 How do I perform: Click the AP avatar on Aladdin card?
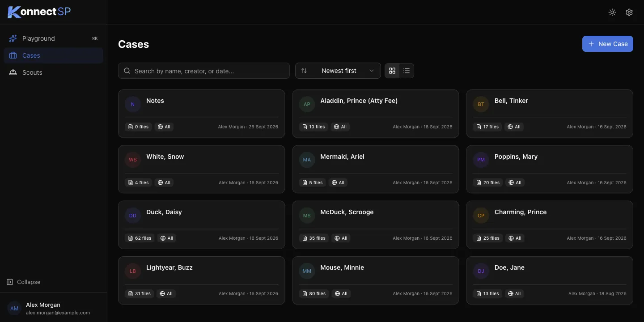pos(307,104)
